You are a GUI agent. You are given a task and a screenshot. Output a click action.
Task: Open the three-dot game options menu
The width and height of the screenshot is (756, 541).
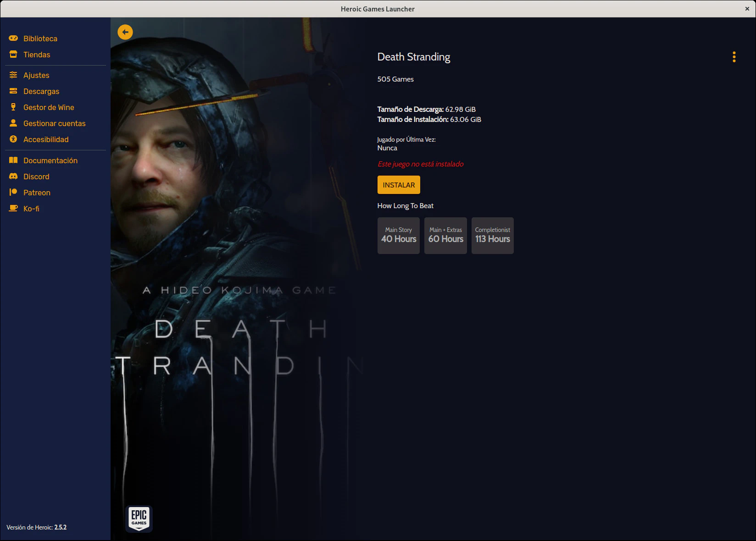pyautogui.click(x=734, y=57)
